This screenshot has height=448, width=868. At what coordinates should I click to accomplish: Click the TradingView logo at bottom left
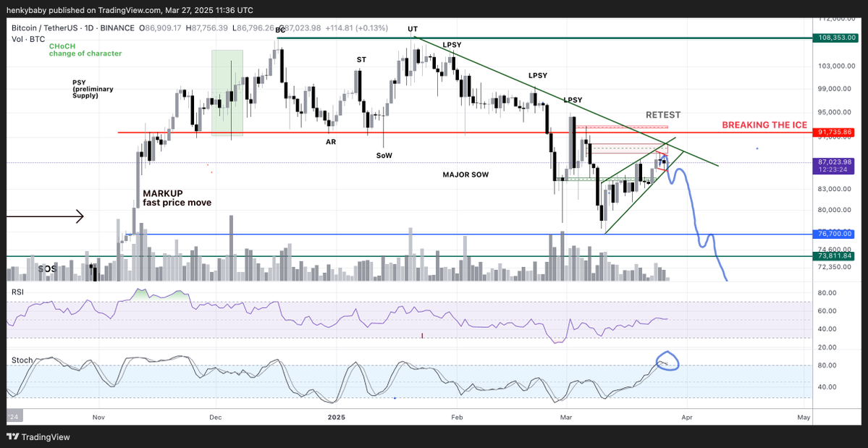37,437
